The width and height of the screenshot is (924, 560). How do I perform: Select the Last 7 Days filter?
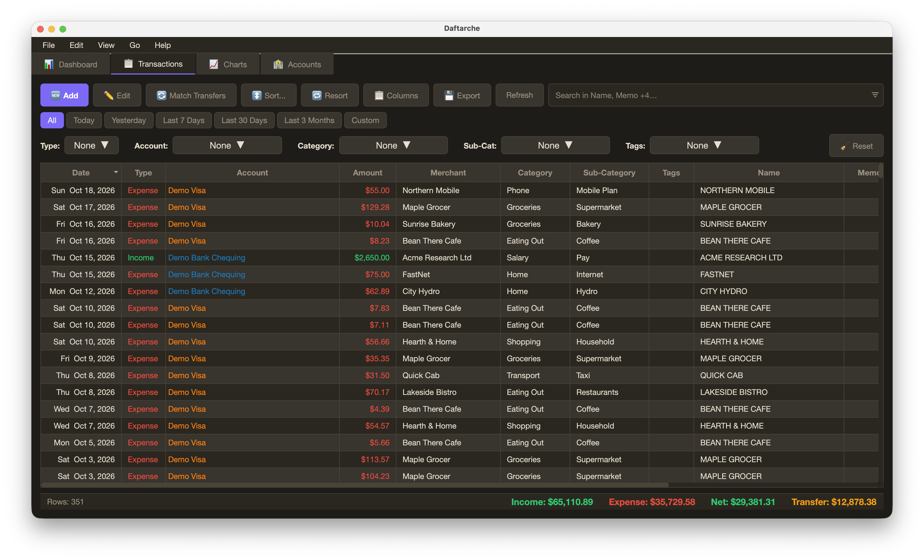(184, 120)
